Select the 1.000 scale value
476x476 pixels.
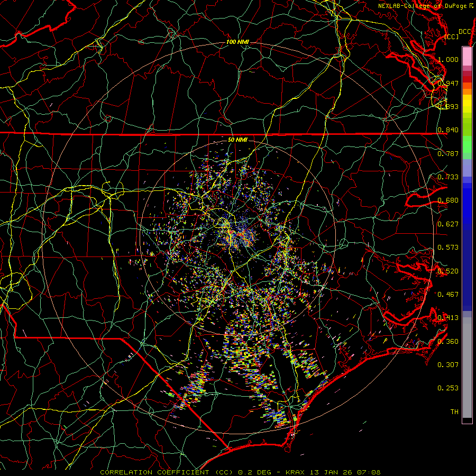[448, 59]
